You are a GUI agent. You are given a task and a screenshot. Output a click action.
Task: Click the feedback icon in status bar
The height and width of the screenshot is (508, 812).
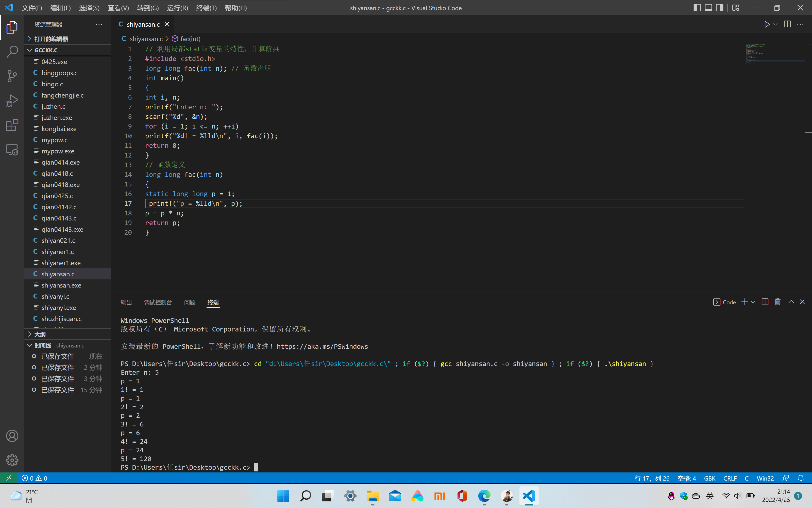pos(786,478)
